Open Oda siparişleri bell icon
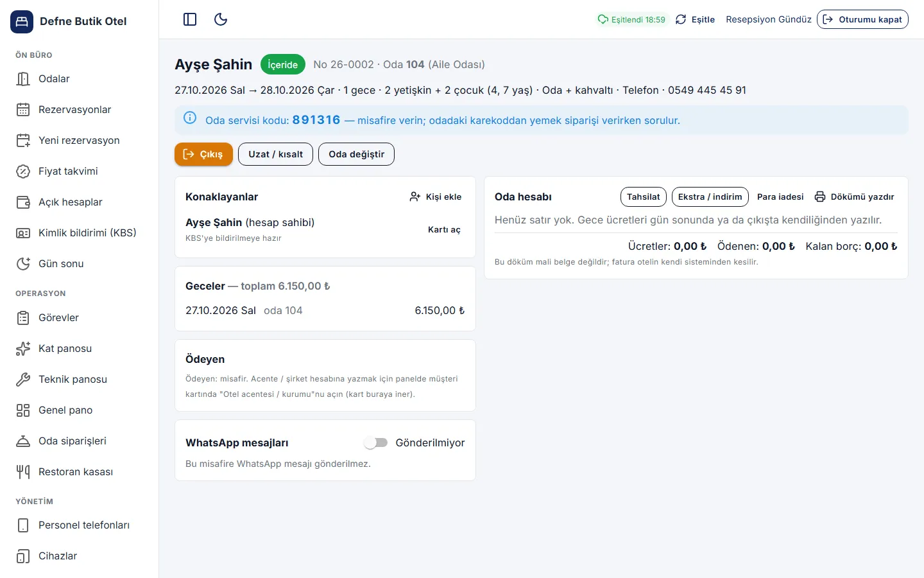Screen dimensions: 924x578 pyautogui.click(x=23, y=441)
